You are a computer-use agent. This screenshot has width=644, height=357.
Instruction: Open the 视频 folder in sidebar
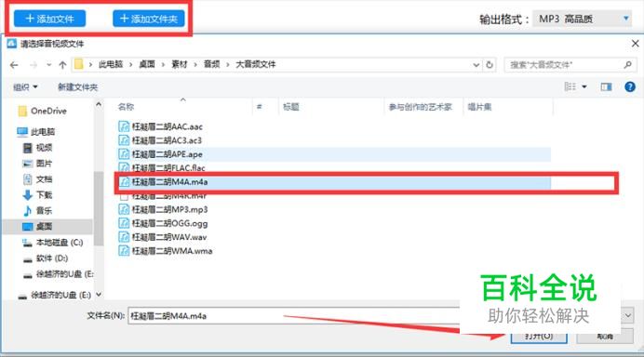click(38, 147)
